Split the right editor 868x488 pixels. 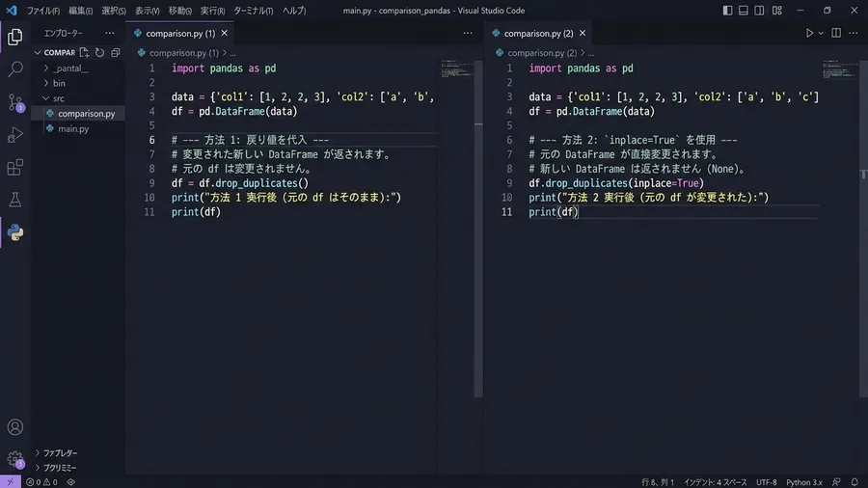tap(836, 33)
